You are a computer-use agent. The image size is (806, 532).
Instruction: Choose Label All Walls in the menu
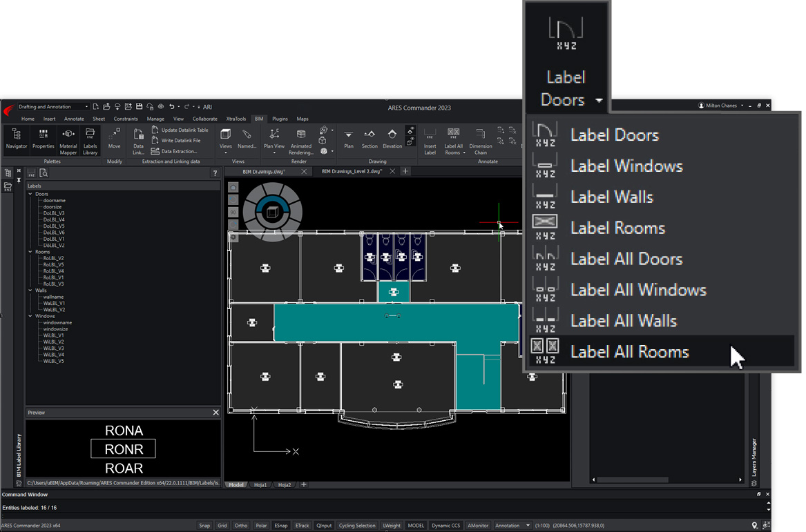point(662,321)
